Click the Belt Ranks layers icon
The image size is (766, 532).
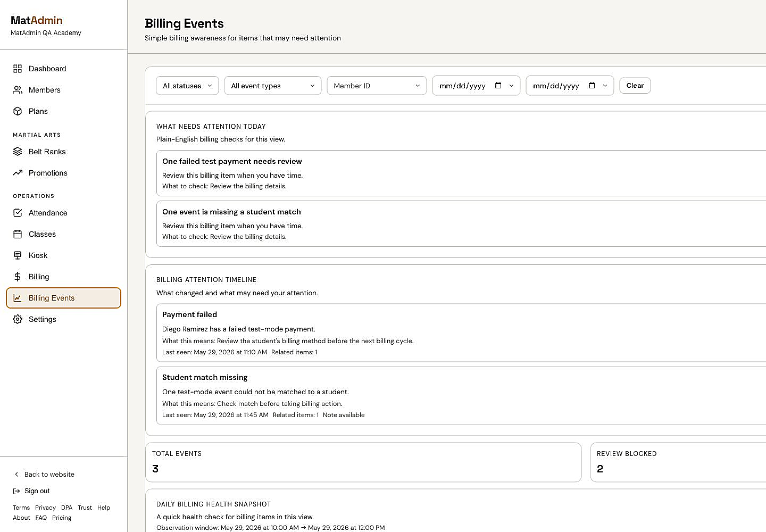(x=18, y=152)
